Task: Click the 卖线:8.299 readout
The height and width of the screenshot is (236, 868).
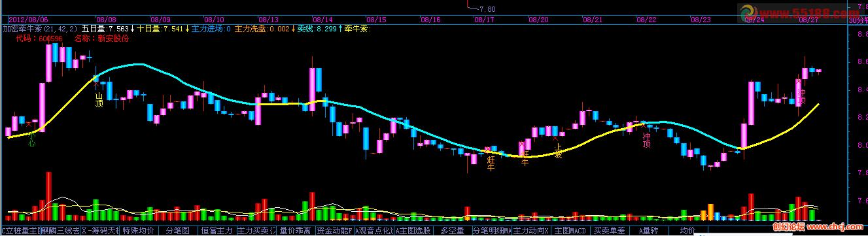Action: click(317, 29)
